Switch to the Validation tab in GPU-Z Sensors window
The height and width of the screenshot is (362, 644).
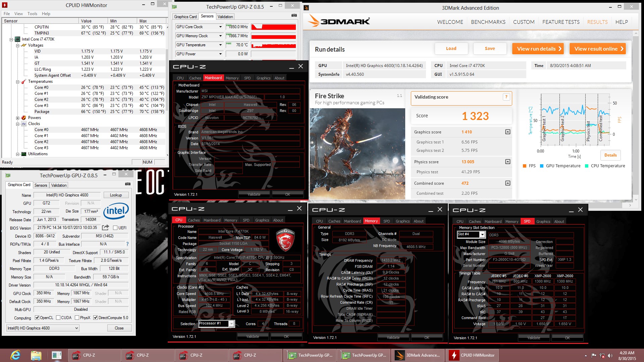tap(225, 16)
